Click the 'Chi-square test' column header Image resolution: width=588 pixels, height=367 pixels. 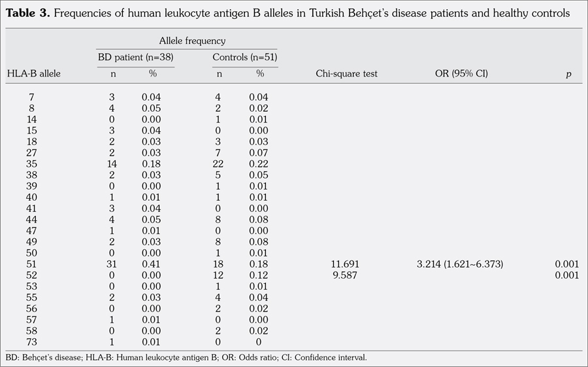point(346,74)
